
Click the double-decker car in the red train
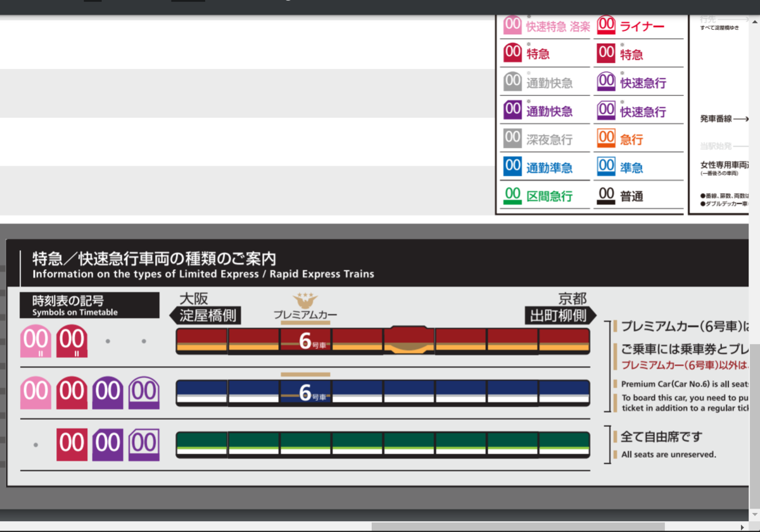(409, 341)
